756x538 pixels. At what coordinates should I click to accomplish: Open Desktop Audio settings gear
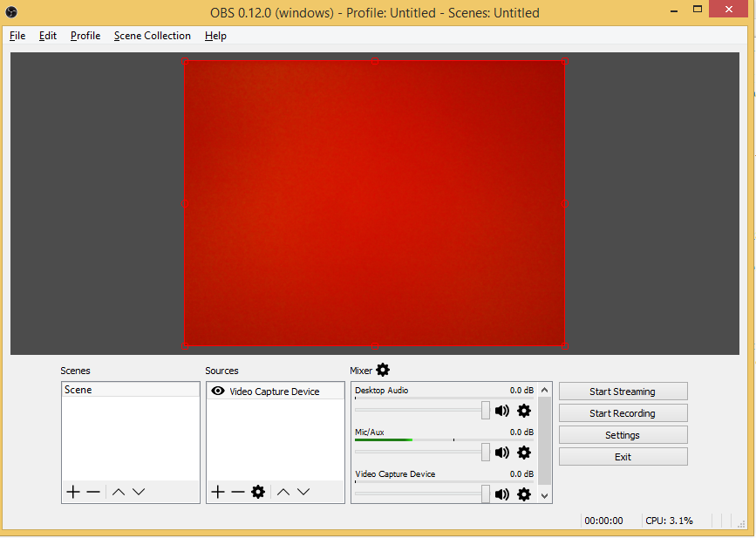click(x=524, y=411)
